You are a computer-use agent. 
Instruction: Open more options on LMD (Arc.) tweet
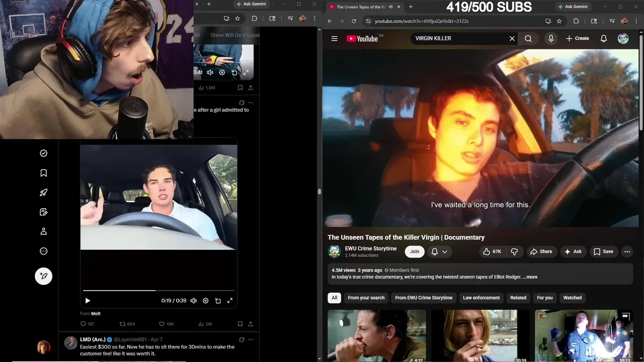tap(251, 339)
